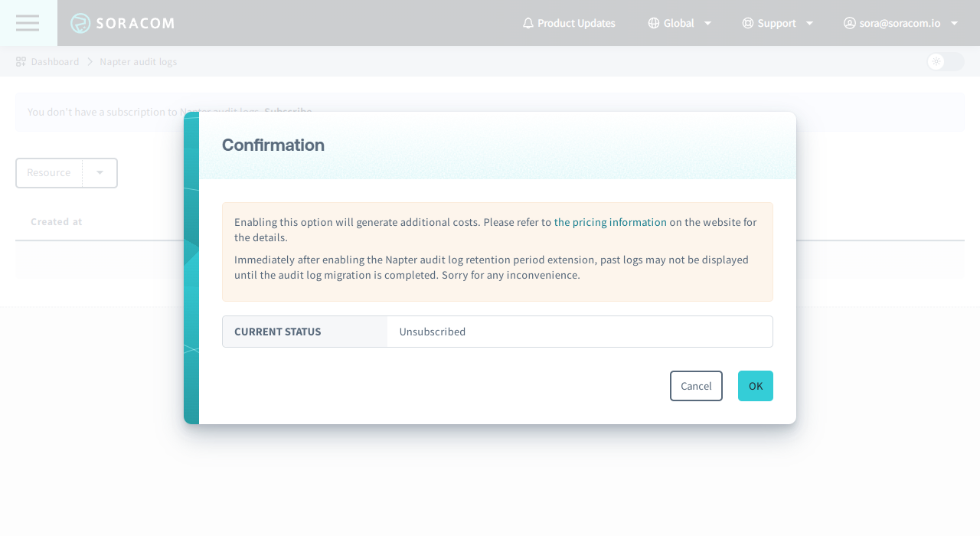Click the sun icon on the theme switch

click(936, 61)
